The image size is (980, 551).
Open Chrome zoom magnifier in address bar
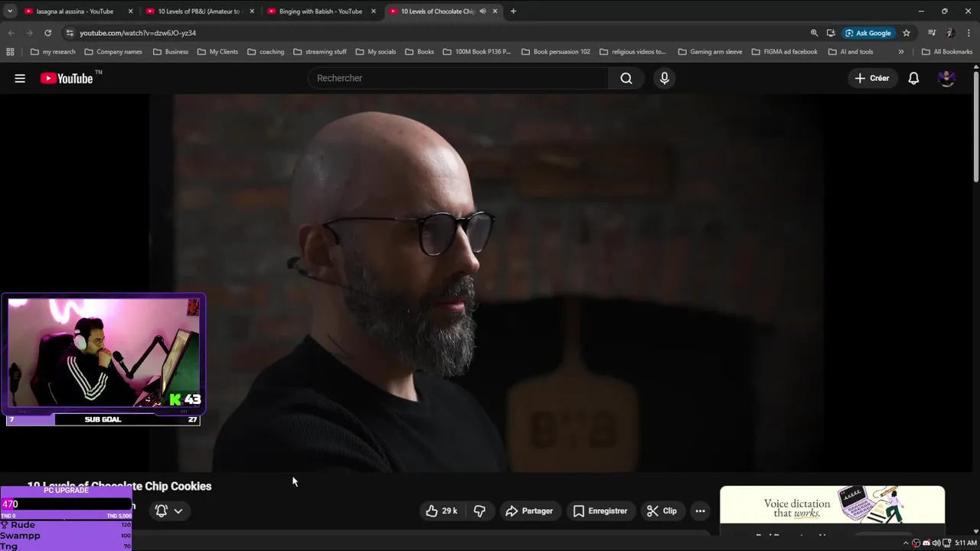pos(814,33)
